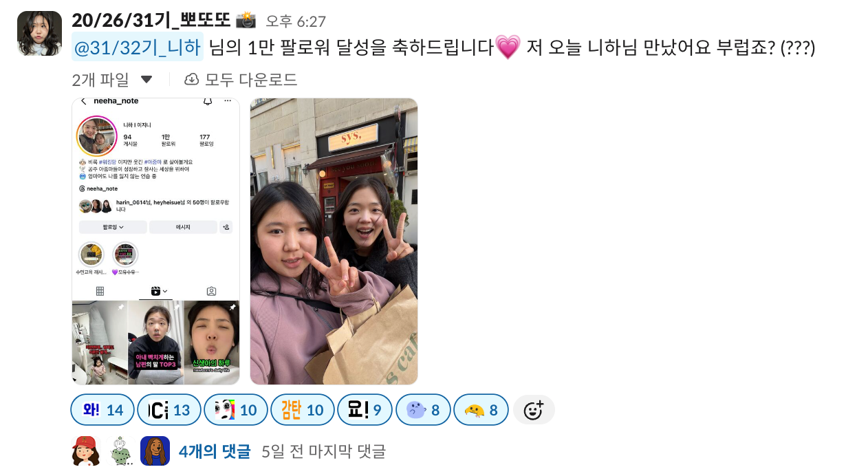The height and width of the screenshot is (476, 868).
Task: Click the red-hat replier avatar
Action: click(86, 451)
